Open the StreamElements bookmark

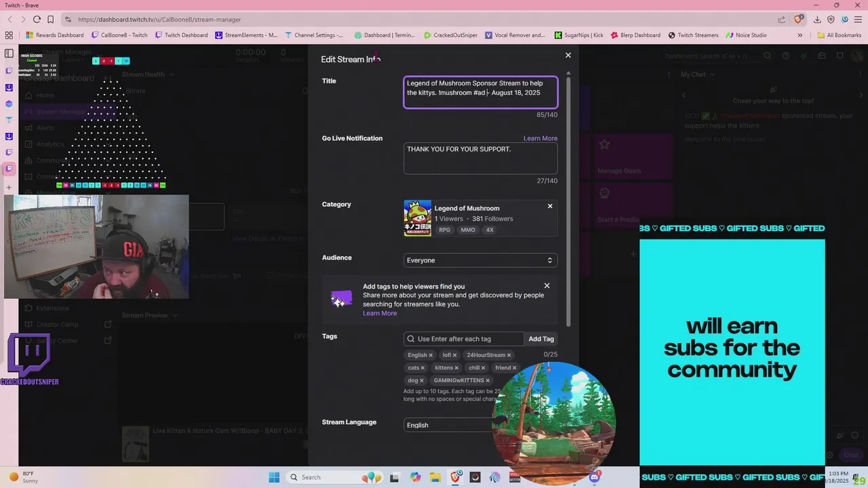(246, 35)
